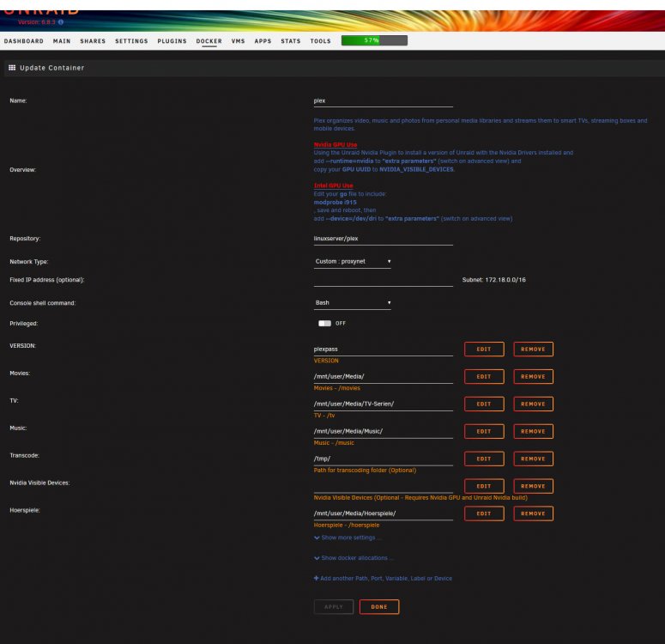The height and width of the screenshot is (644, 665).
Task: Click the Update Container grid icon
Action: (12, 68)
